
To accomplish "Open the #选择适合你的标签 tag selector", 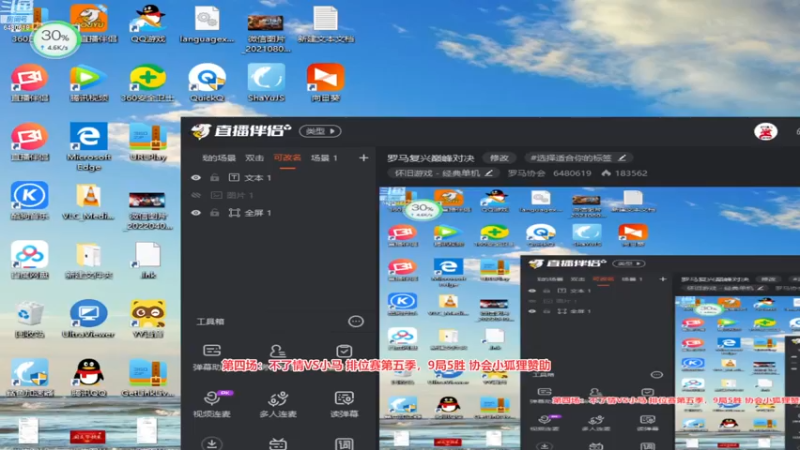I will tap(578, 158).
